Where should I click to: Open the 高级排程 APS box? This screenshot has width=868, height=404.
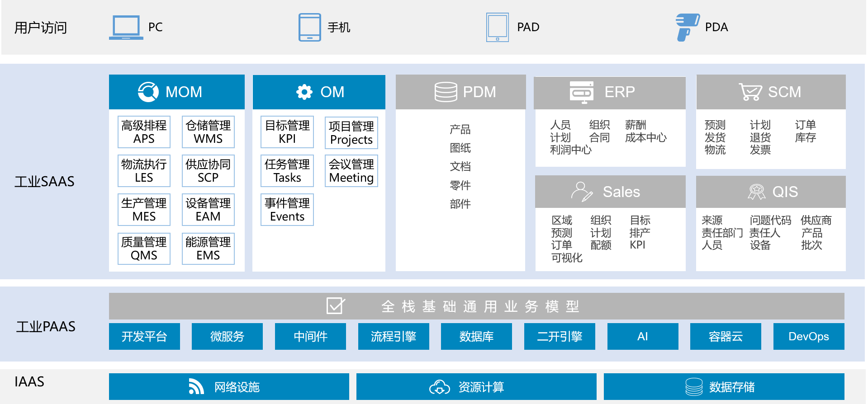tap(144, 132)
